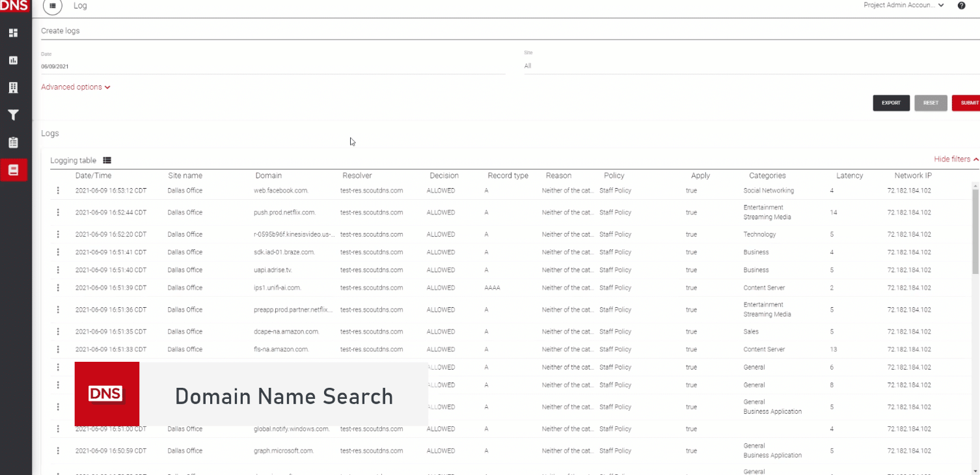Open the help question mark icon
Screen dimensions: 980x475
[961, 5]
